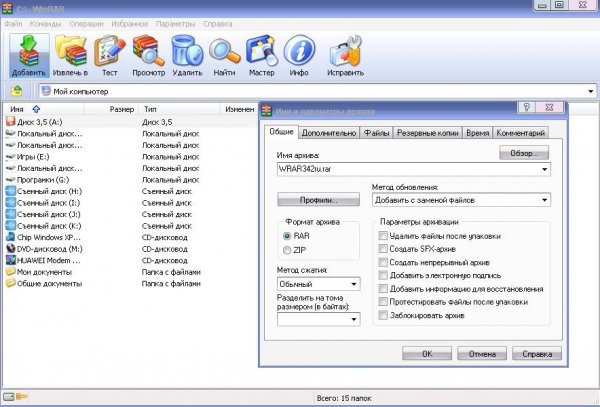Switch to the Время tab
600x407 pixels.
(x=477, y=133)
